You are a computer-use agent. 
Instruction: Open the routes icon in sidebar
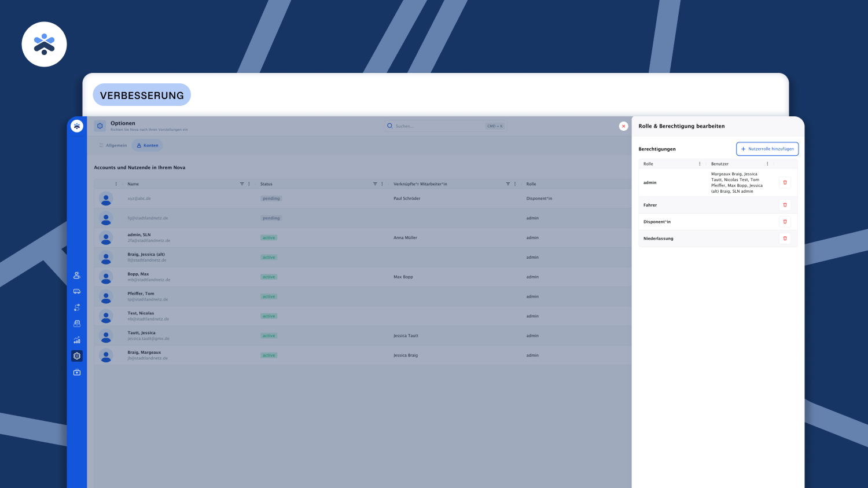coord(77,308)
